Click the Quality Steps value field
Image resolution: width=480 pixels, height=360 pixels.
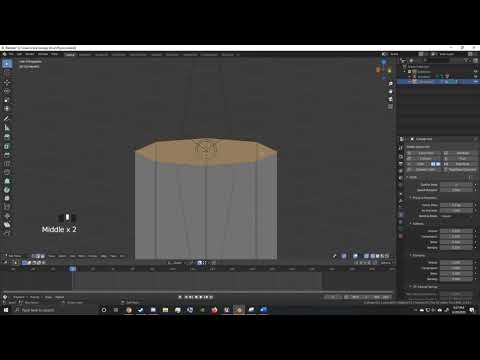tap(456, 184)
